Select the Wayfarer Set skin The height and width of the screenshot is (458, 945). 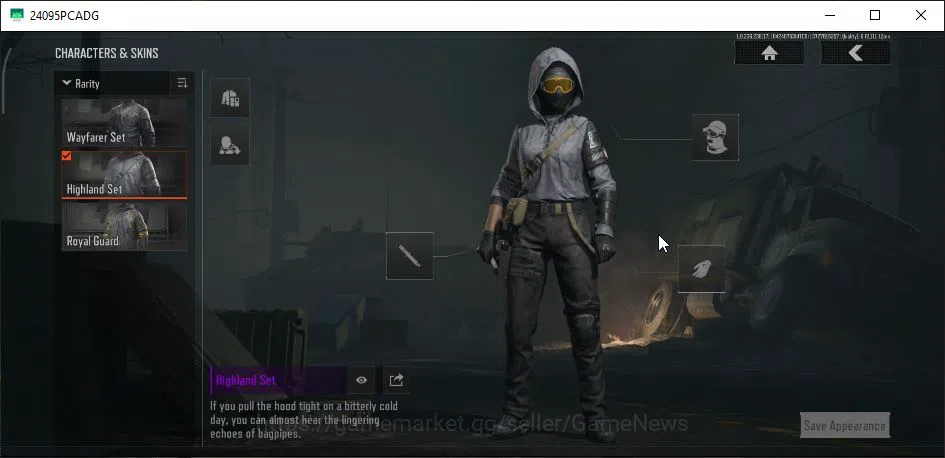124,123
